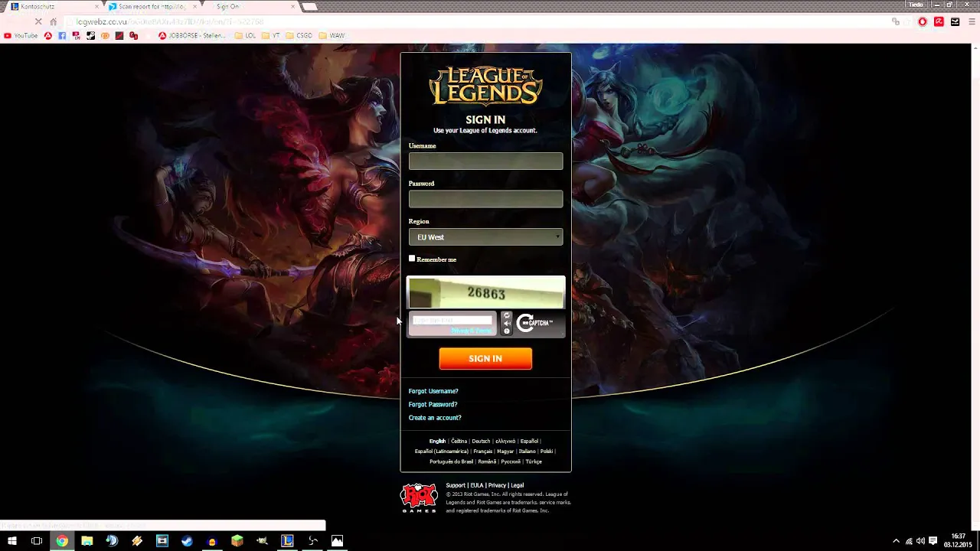The image size is (980, 551).
Task: Open the WAW bookmarks folder
Action: pos(332,35)
